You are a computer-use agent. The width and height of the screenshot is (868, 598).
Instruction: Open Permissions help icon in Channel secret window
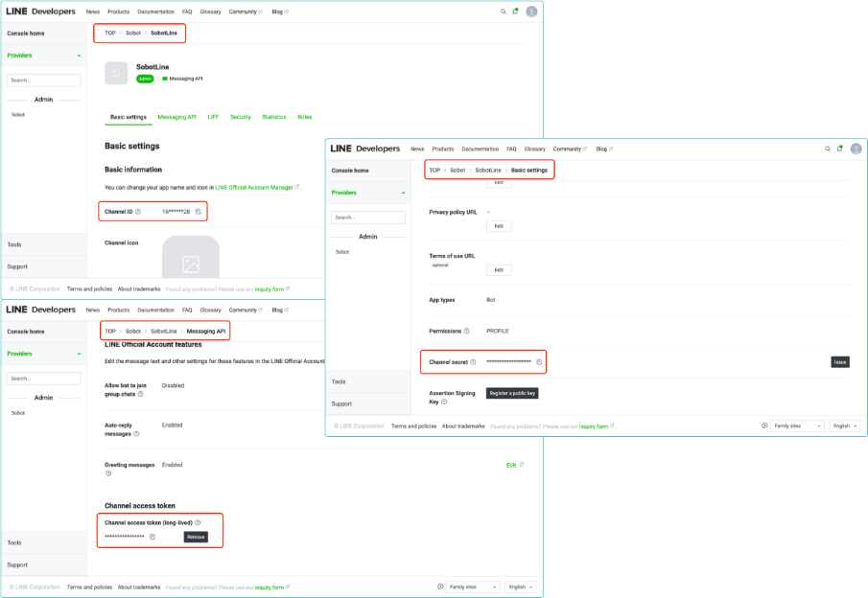[467, 332]
